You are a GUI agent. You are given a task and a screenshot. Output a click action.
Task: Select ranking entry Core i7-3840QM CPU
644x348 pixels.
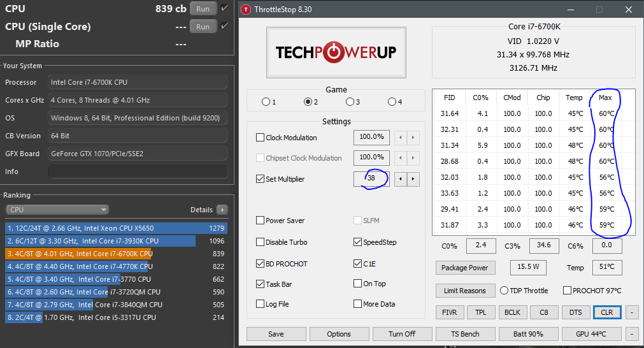(116, 305)
